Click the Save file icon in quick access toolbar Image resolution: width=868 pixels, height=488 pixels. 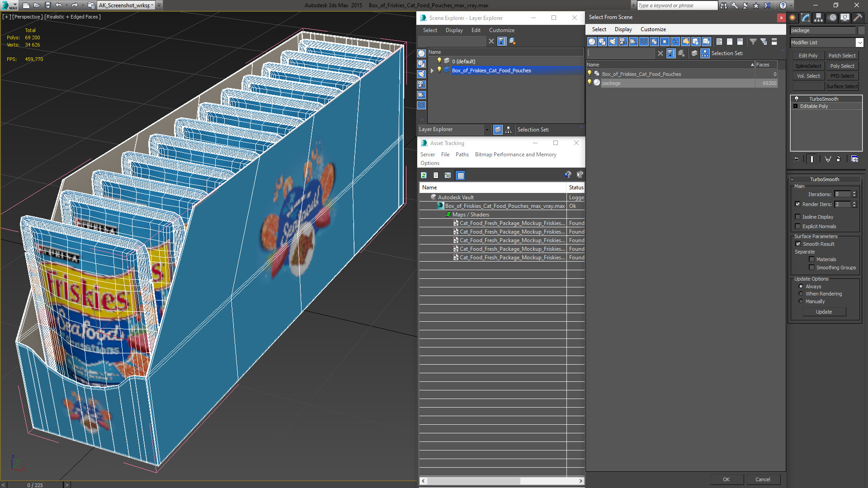pos(47,5)
